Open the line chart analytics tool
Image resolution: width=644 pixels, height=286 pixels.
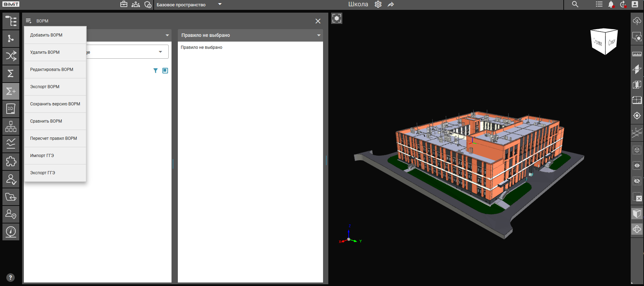click(11, 144)
